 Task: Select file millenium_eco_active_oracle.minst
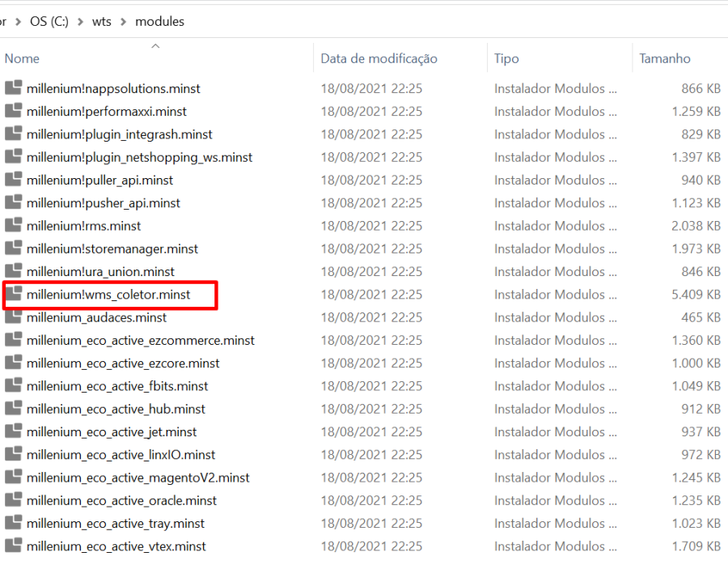[x=121, y=500]
